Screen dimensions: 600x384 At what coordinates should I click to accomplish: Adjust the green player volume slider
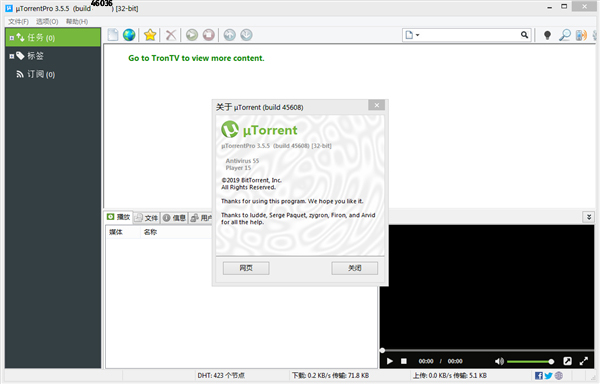coord(530,361)
